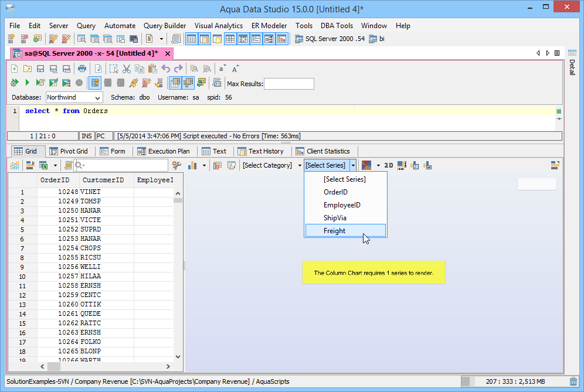Toggle the chart view layout button in main toolbar

pos(281,39)
